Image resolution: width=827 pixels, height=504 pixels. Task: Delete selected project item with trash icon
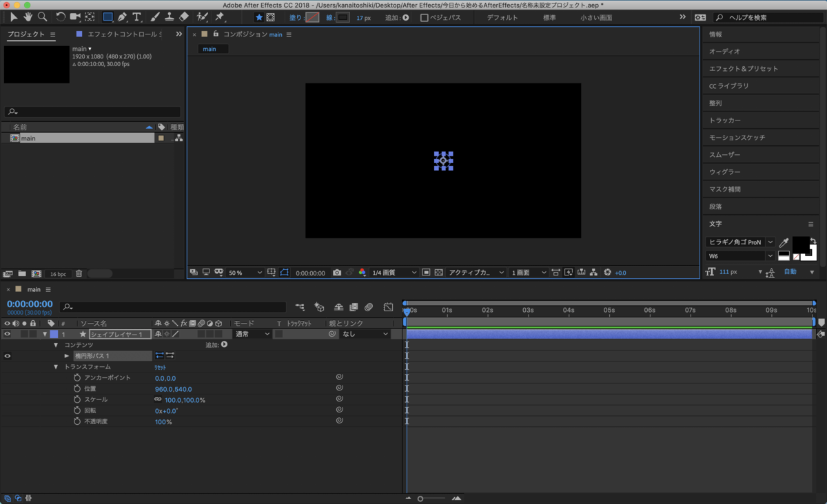pyautogui.click(x=79, y=273)
